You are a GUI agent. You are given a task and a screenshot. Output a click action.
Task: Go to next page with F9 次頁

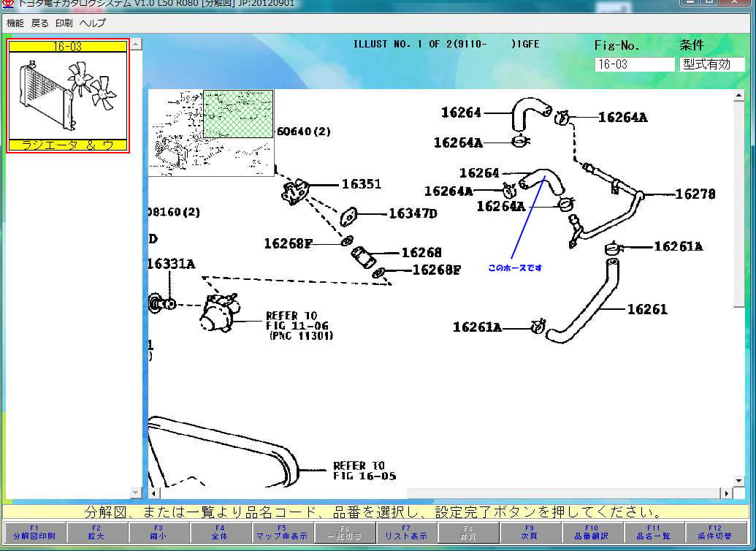point(530,532)
